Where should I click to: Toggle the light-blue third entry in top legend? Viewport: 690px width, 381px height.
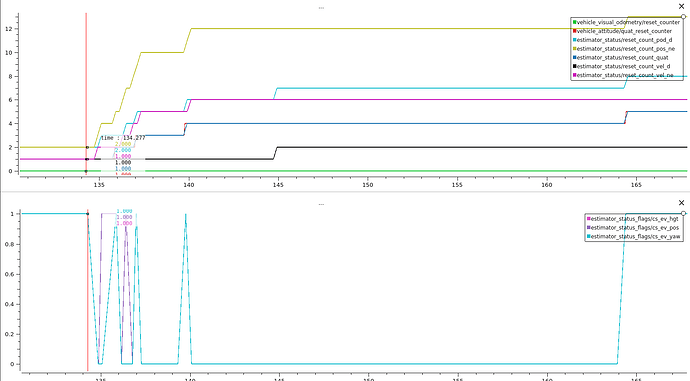pyautogui.click(x=622, y=40)
